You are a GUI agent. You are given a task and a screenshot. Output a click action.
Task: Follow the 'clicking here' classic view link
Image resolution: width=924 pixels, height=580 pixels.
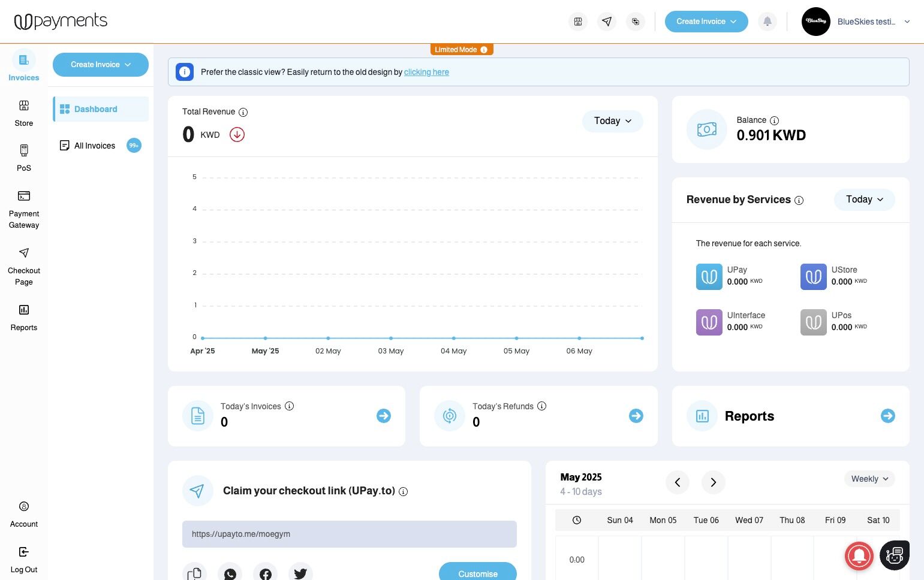tap(426, 72)
